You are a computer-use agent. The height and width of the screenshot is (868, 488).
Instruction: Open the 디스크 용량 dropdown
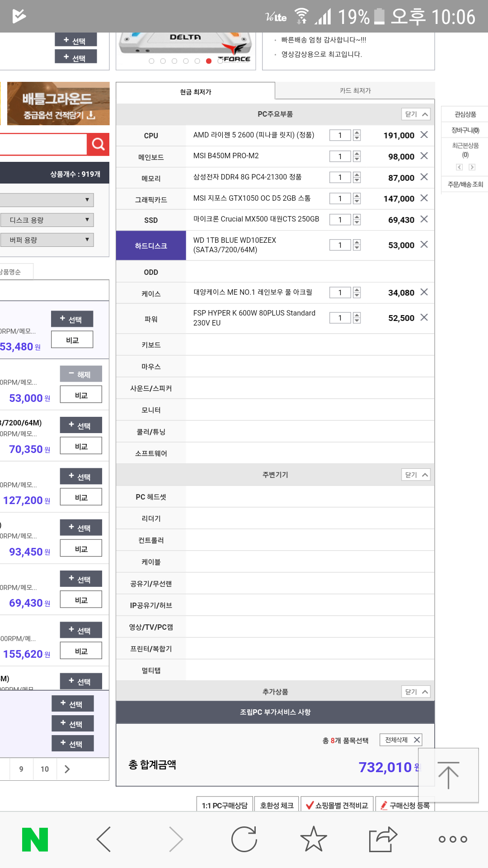47,220
